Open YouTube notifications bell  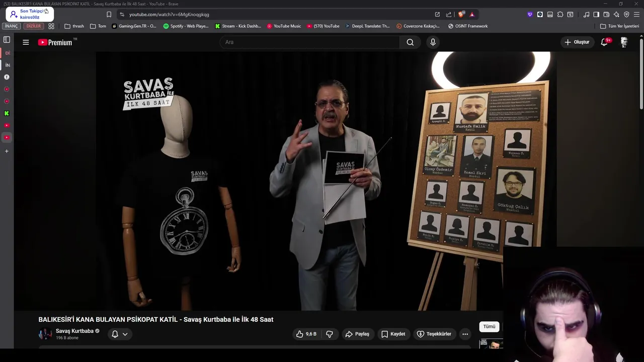(x=604, y=42)
